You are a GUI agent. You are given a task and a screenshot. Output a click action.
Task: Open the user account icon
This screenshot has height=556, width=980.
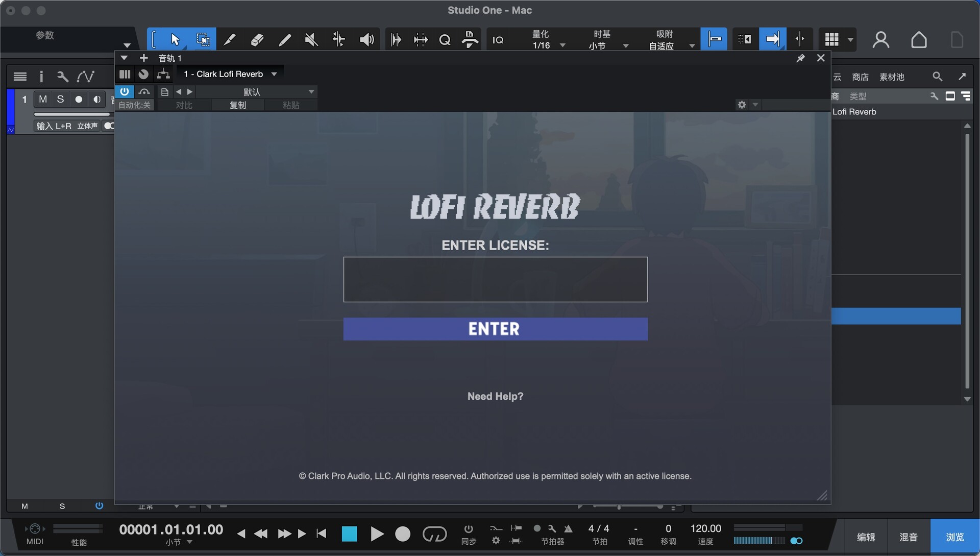tap(880, 39)
